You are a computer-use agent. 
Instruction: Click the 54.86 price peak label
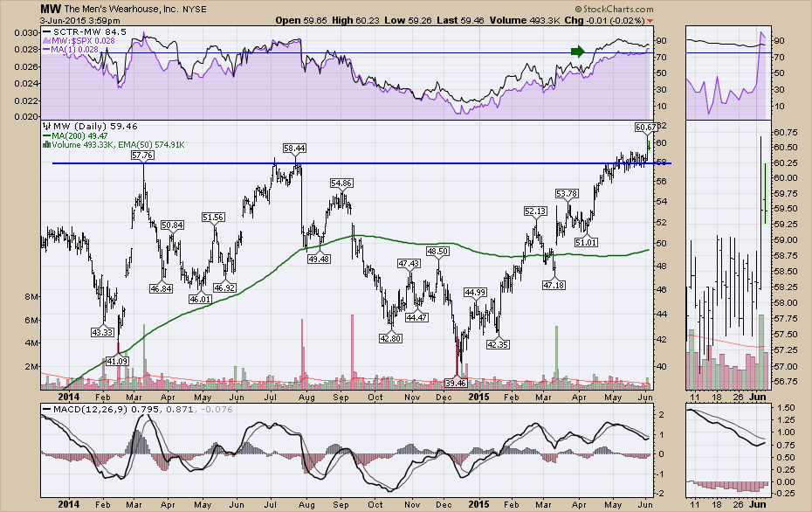point(341,183)
